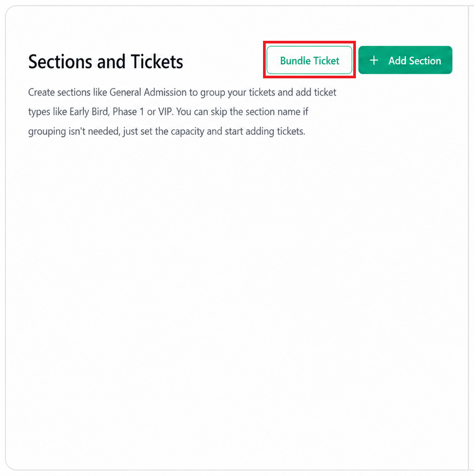Add a new section with green button
The height and width of the screenshot is (476, 474).
pos(405,60)
